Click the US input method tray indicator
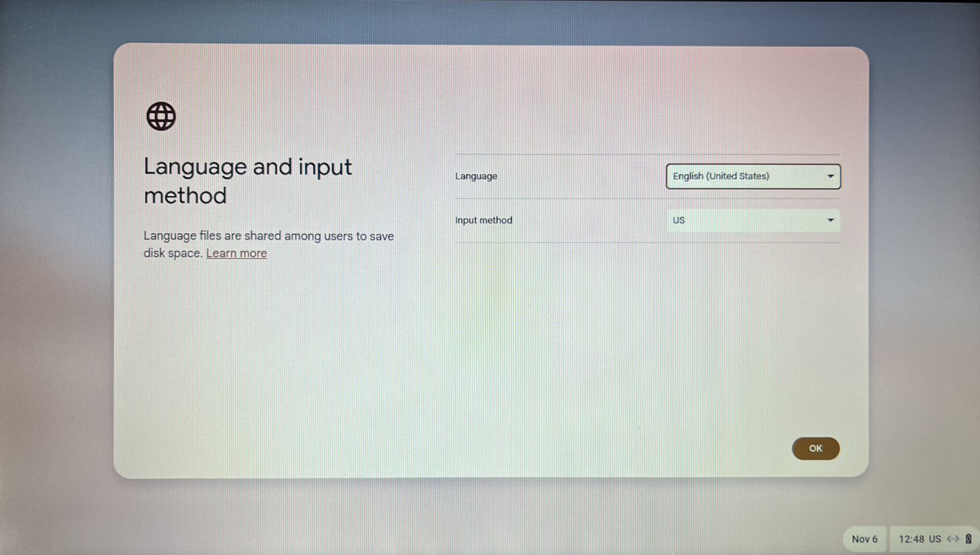Image resolution: width=980 pixels, height=555 pixels. click(934, 540)
